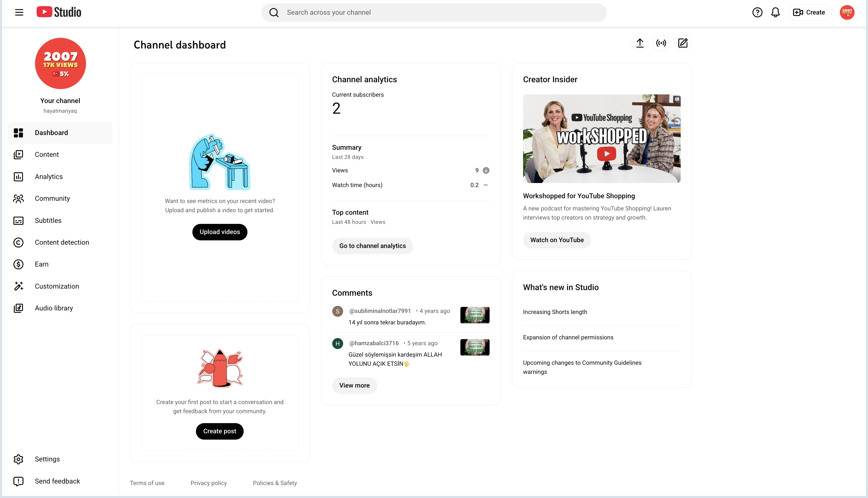
Task: Click the Create post button
Action: (x=220, y=431)
